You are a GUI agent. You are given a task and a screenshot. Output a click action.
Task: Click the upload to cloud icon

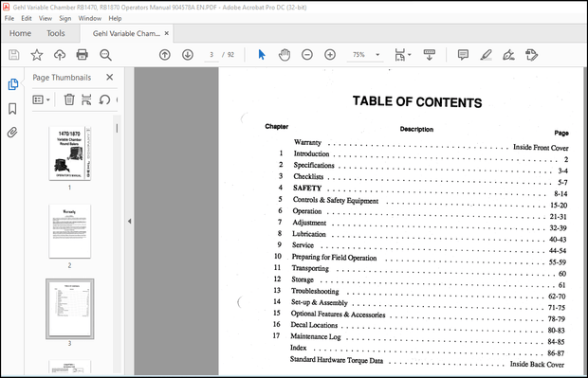tap(60, 55)
